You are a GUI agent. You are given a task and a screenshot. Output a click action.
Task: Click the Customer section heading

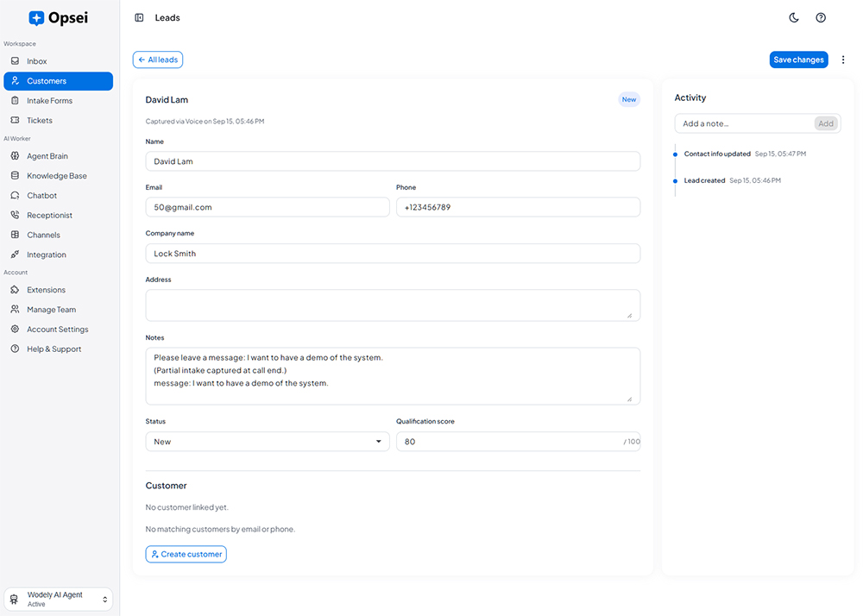coord(167,486)
